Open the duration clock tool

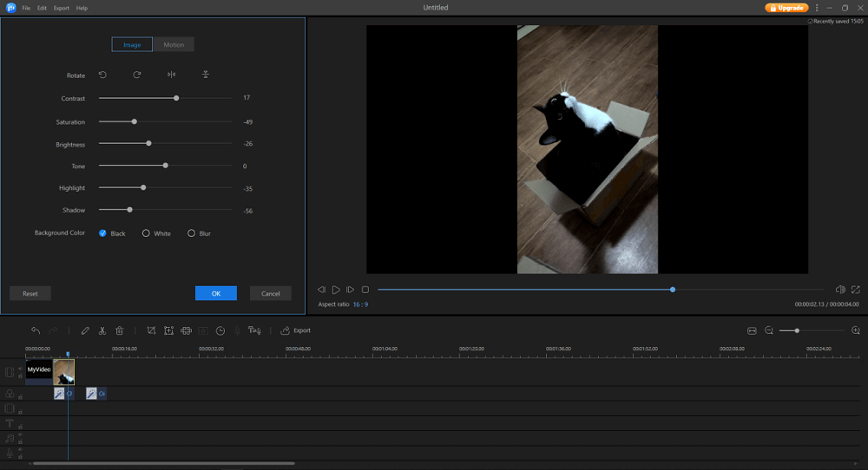point(220,330)
